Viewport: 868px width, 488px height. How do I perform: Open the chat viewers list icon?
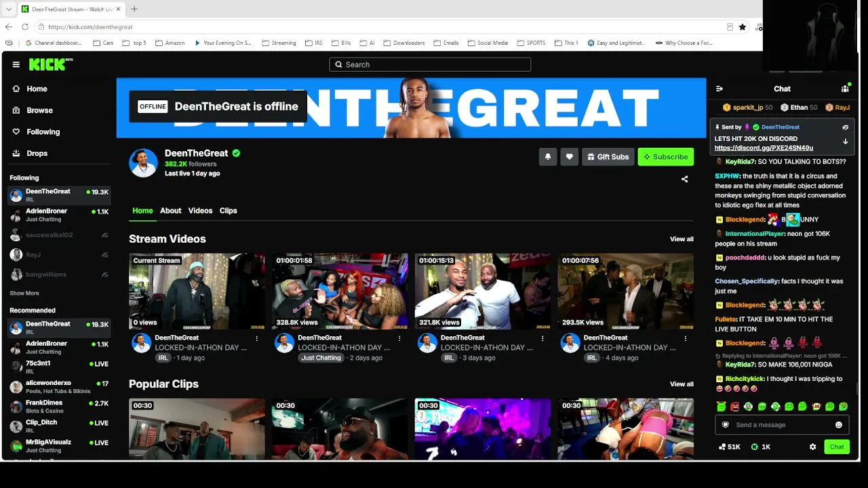845,89
